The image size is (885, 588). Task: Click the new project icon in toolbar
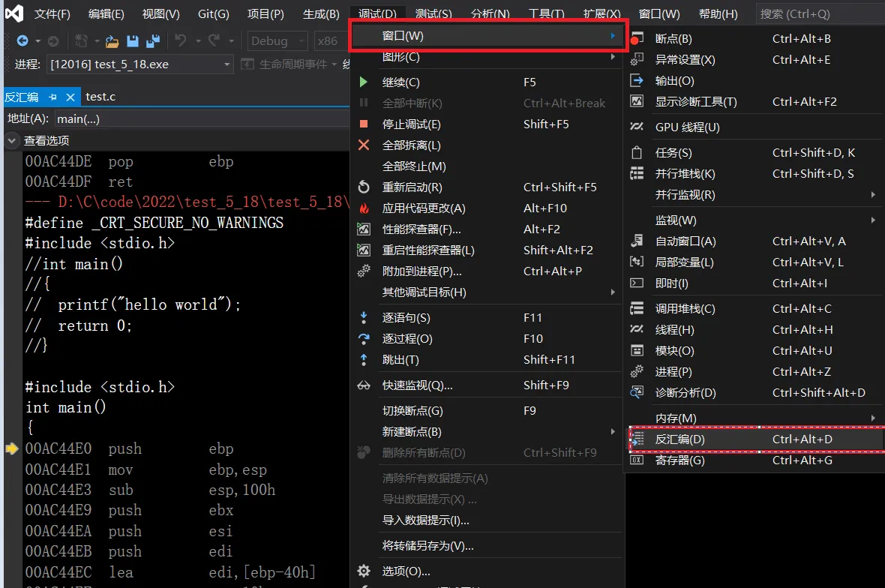point(82,40)
